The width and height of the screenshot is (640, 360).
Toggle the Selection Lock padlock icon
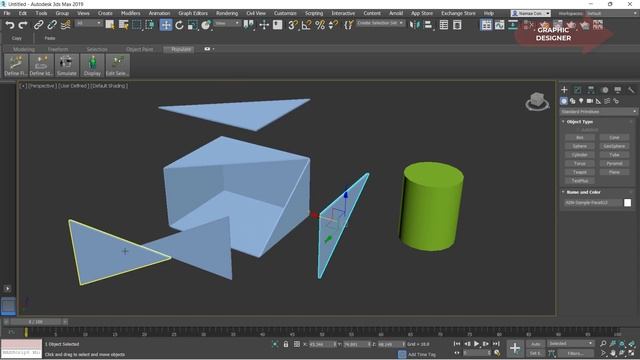tap(286, 344)
